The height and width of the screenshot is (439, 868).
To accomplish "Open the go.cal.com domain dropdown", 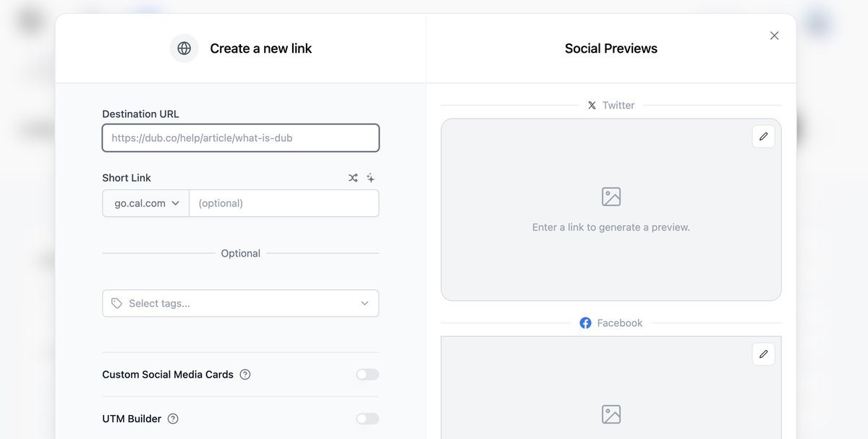I will pos(146,203).
